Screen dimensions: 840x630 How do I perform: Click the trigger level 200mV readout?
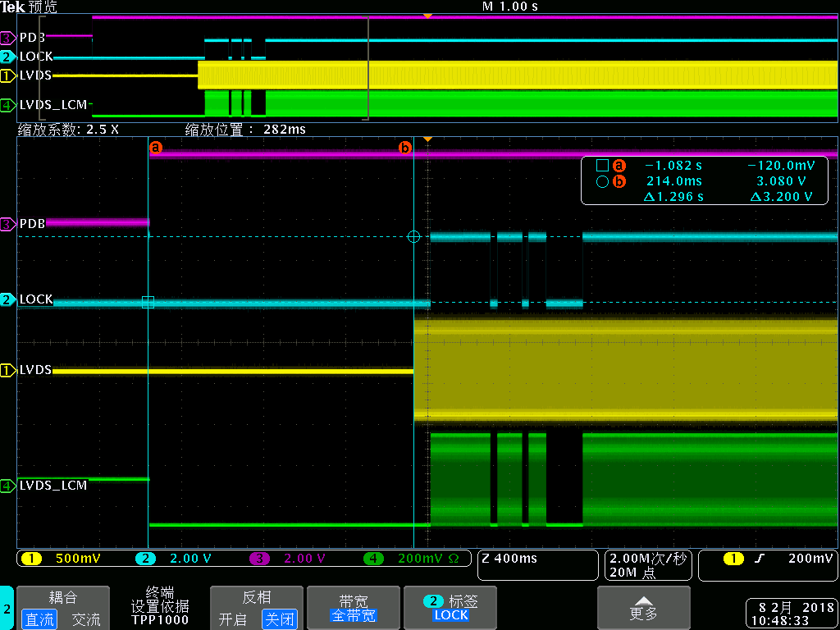click(810, 559)
